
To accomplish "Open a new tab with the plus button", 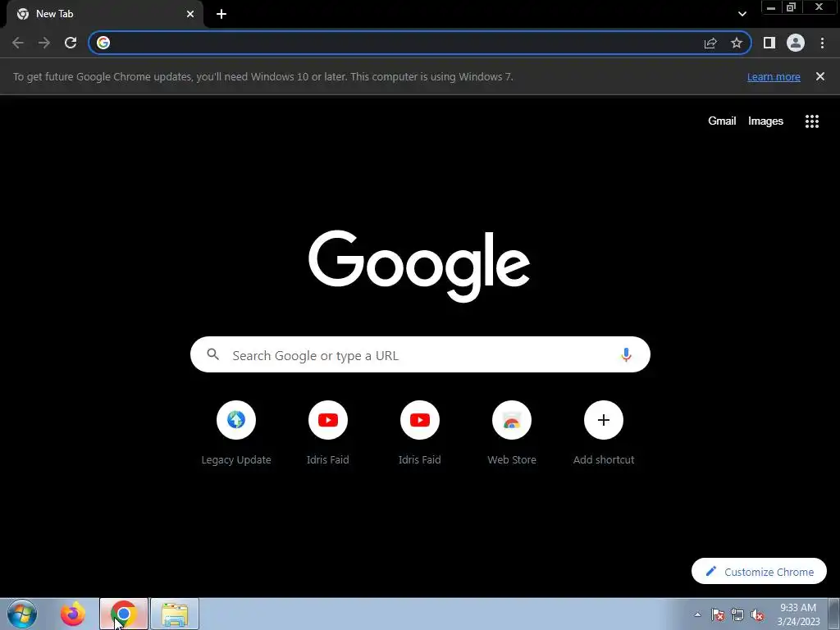I will tap(221, 14).
